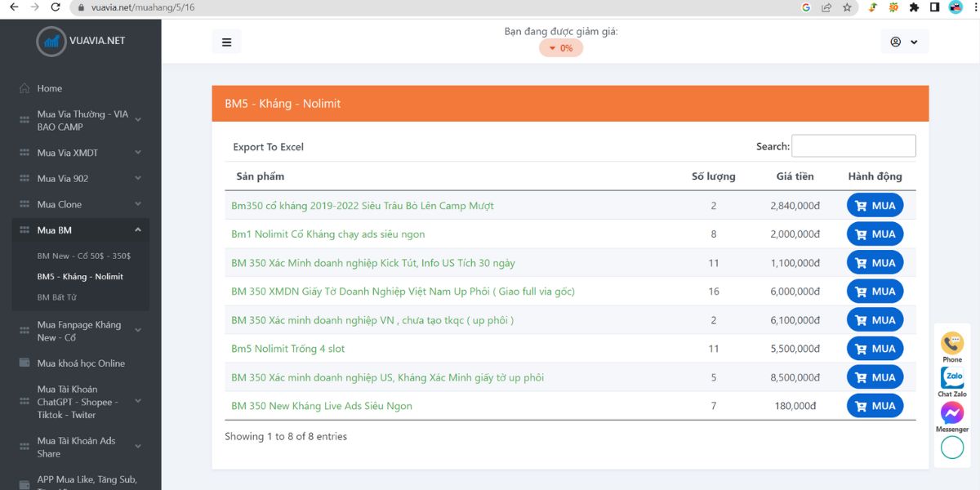Expand Mua Via XMDT menu
This screenshot has width=980, height=490.
pos(80,153)
